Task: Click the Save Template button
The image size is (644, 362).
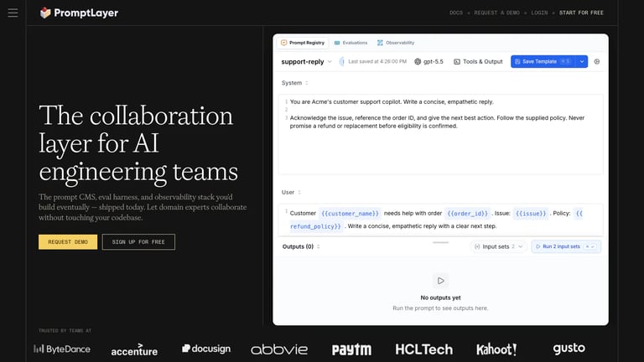Action: (543, 61)
